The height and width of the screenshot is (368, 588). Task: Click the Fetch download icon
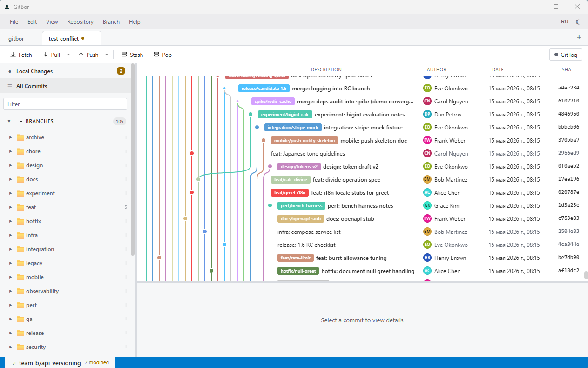pos(13,55)
